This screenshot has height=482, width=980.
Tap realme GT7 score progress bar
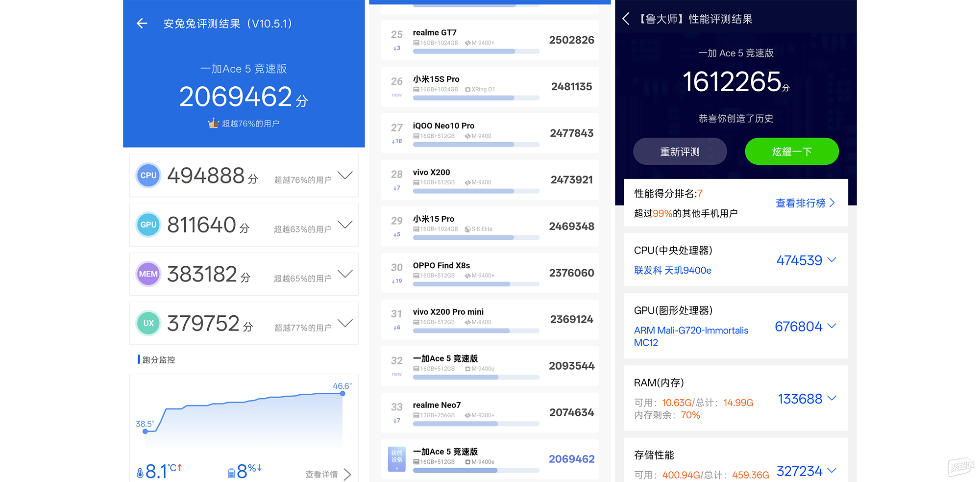click(x=476, y=51)
